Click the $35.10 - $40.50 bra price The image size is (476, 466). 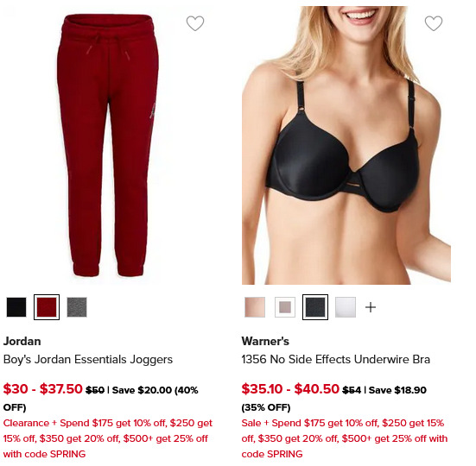tap(290, 389)
